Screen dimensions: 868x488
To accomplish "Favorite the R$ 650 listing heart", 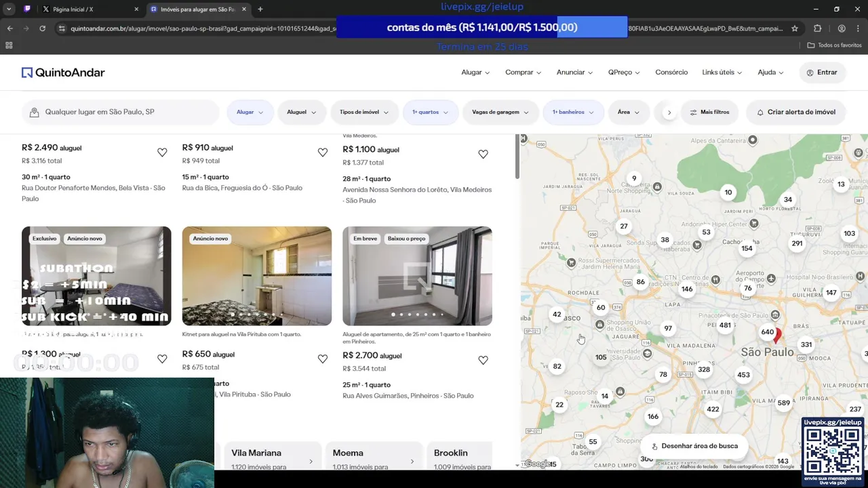I will tap(323, 359).
